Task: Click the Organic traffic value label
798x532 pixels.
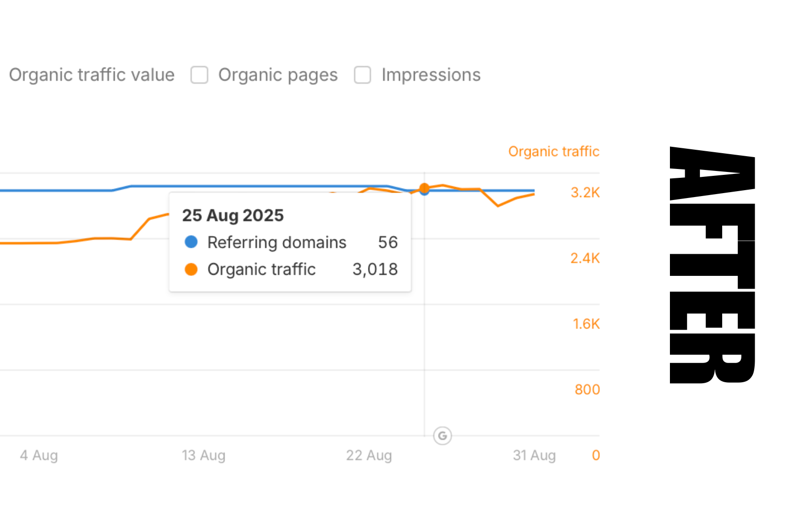Action: click(92, 75)
